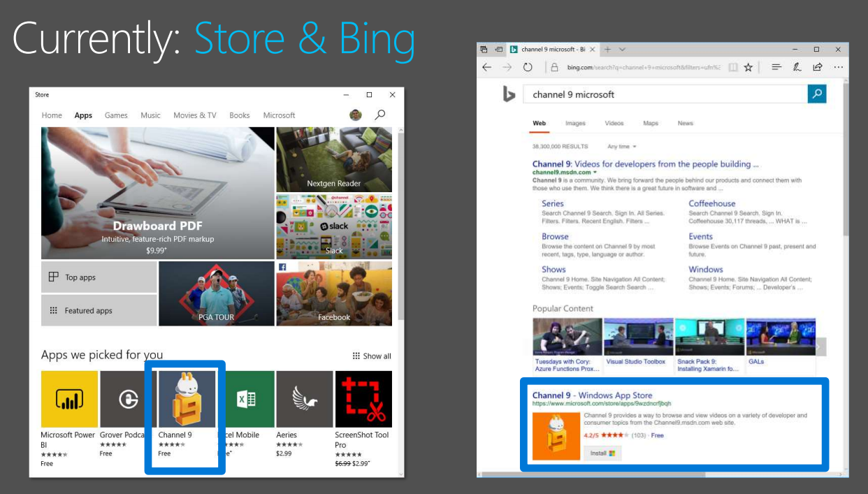Click the Top apps button

(x=99, y=277)
